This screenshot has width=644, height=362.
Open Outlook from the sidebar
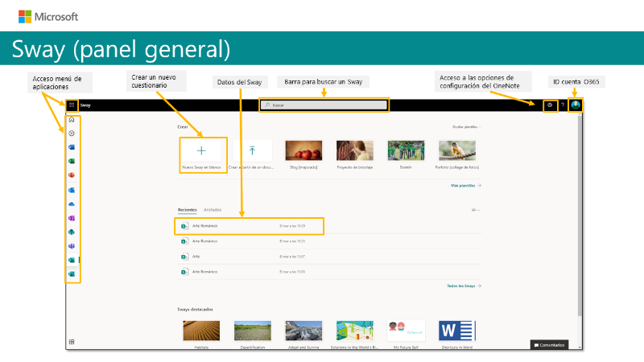coord(72,190)
